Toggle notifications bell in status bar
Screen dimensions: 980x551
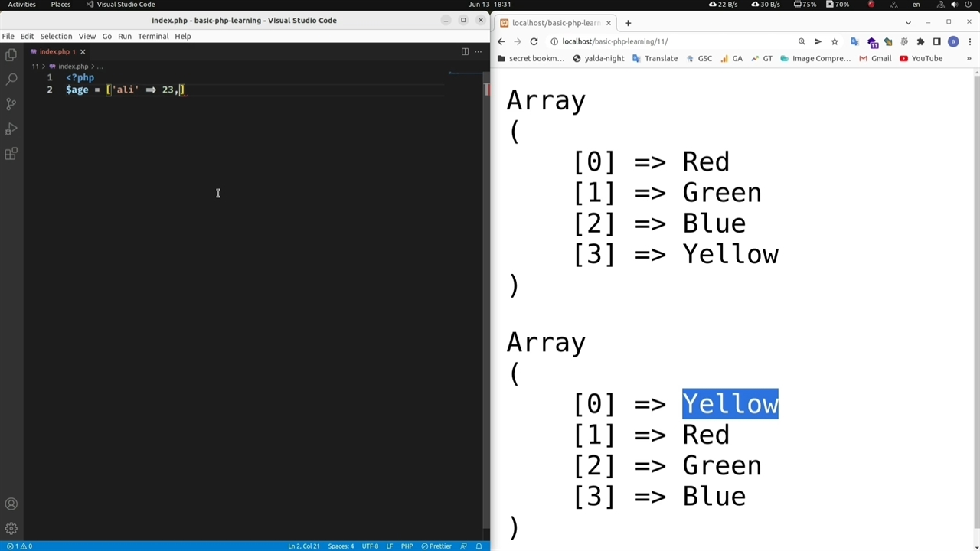tap(479, 546)
